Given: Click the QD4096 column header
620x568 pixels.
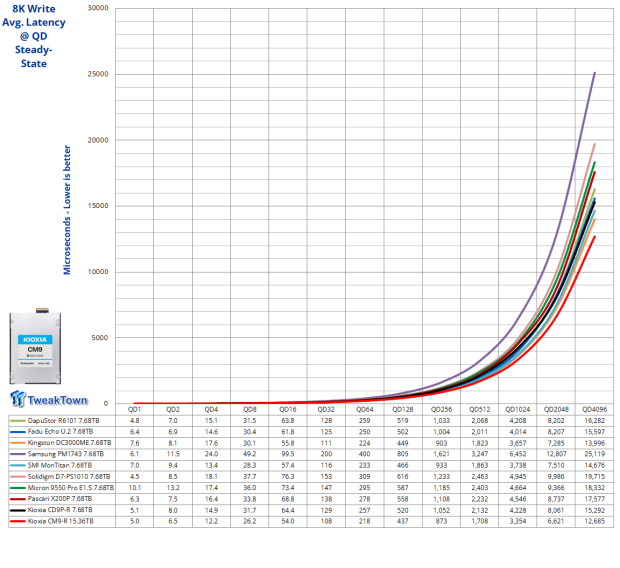Looking at the screenshot, I should click(595, 409).
